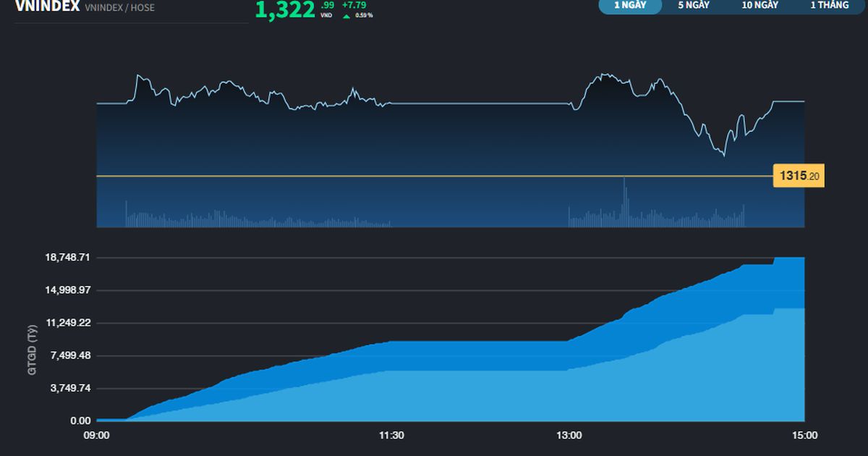The width and height of the screenshot is (868, 456).
Task: Click the 09:00 time axis label
Action: (97, 435)
